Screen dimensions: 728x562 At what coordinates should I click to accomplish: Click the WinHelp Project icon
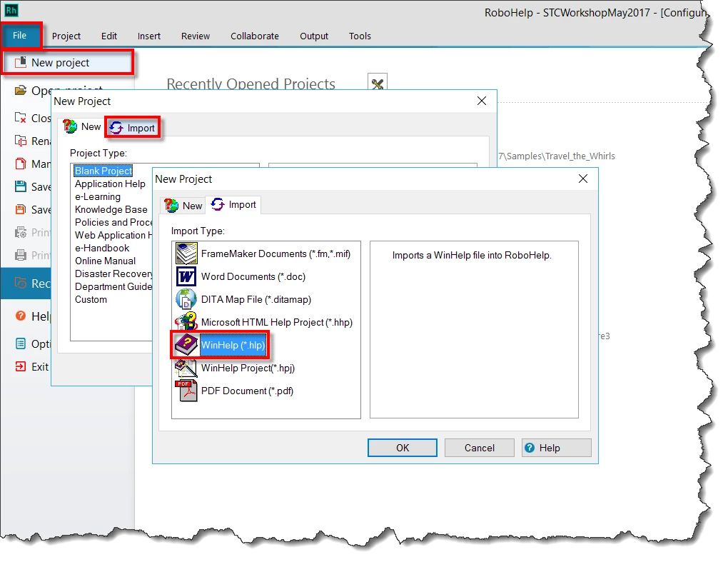pyautogui.click(x=186, y=368)
